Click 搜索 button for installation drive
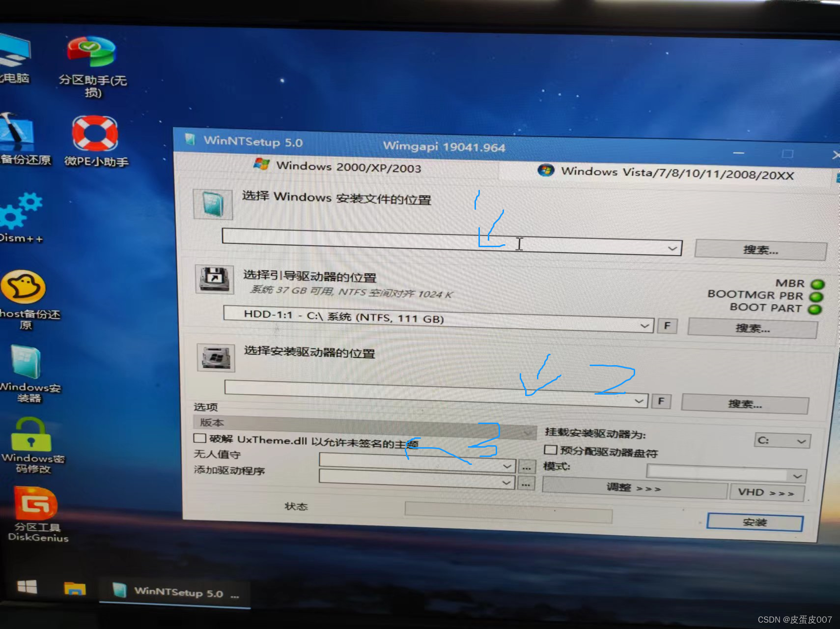Image resolution: width=840 pixels, height=629 pixels. click(x=745, y=404)
